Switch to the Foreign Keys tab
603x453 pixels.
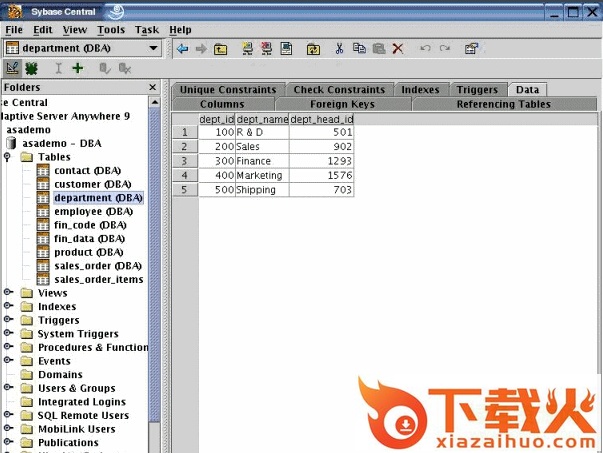click(x=342, y=104)
